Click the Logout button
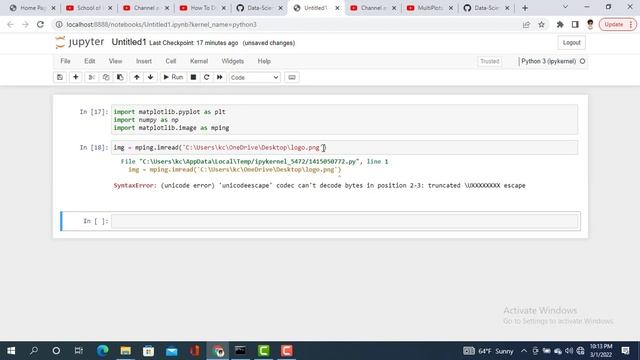This screenshot has height=360, width=640. [571, 42]
